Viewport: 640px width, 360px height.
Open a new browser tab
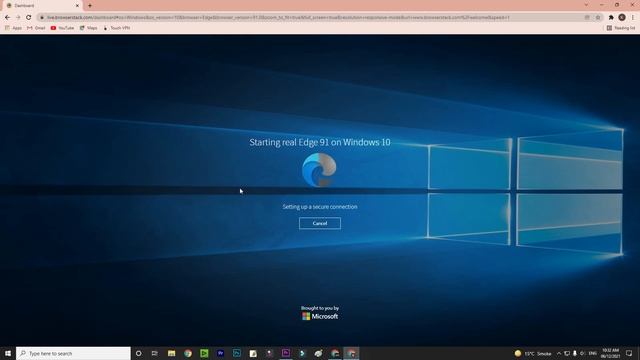[90, 6]
